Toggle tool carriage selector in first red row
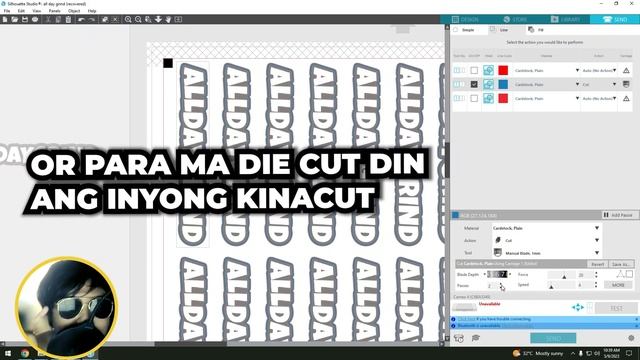Viewport: 640px width, 360px height. (459, 70)
